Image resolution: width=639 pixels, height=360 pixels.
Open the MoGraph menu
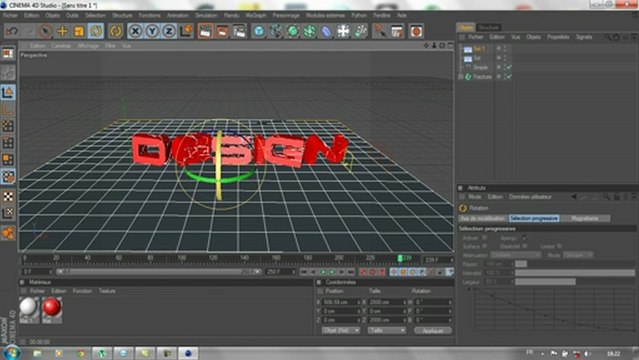tap(256, 15)
